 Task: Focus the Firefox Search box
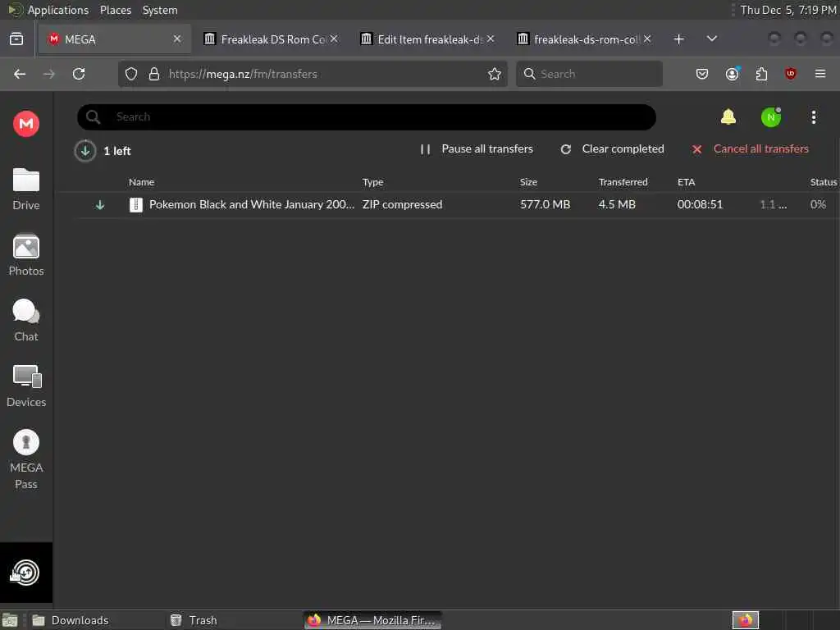coord(589,74)
